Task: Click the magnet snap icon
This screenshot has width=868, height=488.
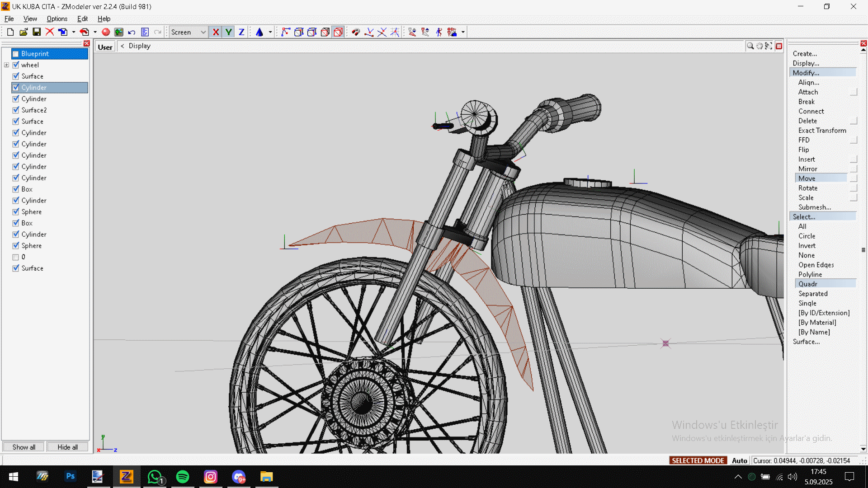Action: click(x=356, y=32)
